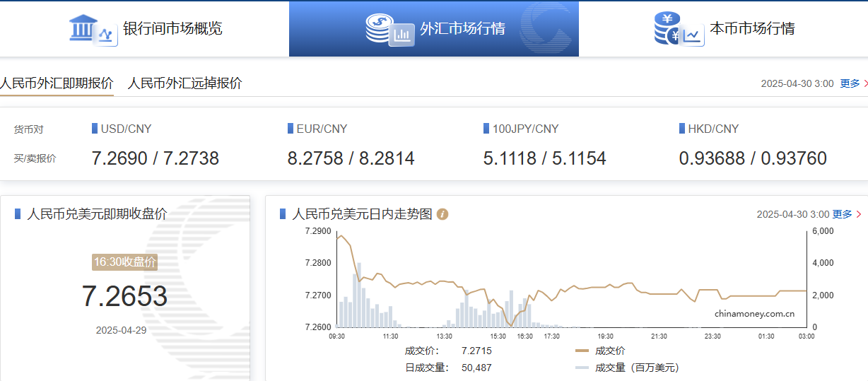Select the 外汇市场行情 tab

point(434,29)
